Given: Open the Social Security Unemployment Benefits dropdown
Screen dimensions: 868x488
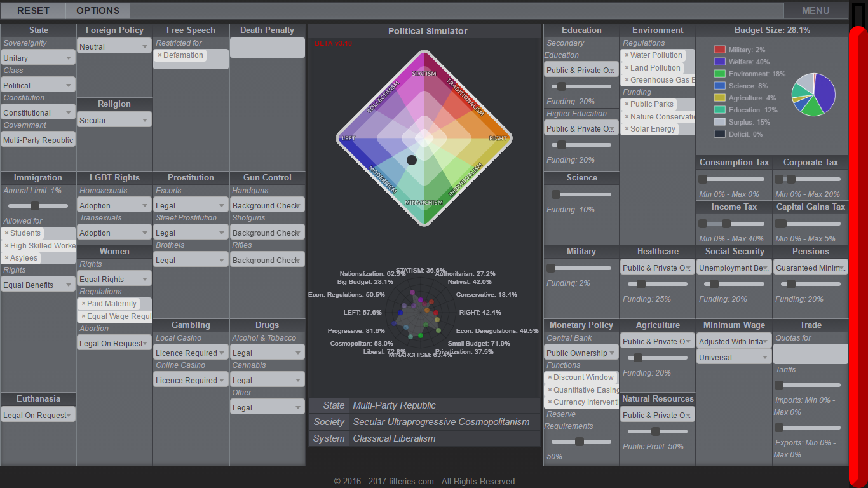Looking at the screenshot, I should (x=734, y=268).
